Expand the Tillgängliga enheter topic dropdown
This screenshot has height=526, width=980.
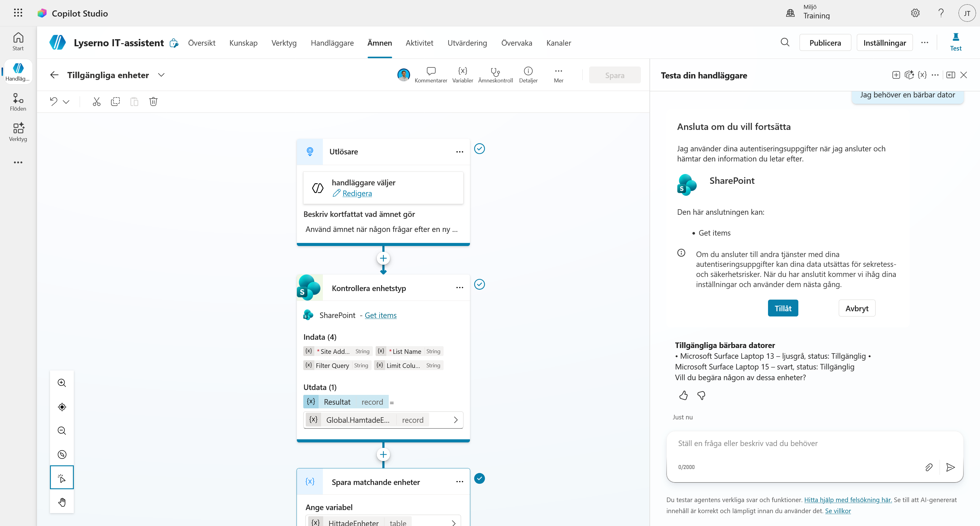click(161, 75)
